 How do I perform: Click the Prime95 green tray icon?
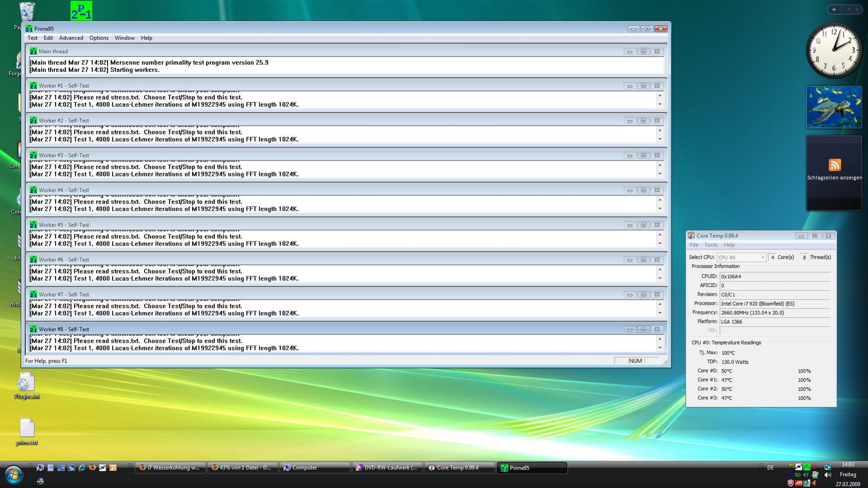pyautogui.click(x=807, y=467)
